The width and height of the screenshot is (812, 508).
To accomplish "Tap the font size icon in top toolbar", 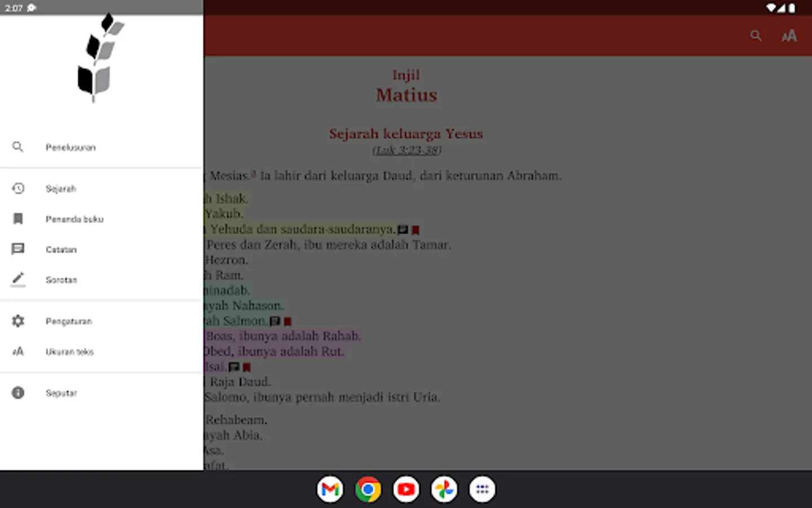I will [x=789, y=36].
